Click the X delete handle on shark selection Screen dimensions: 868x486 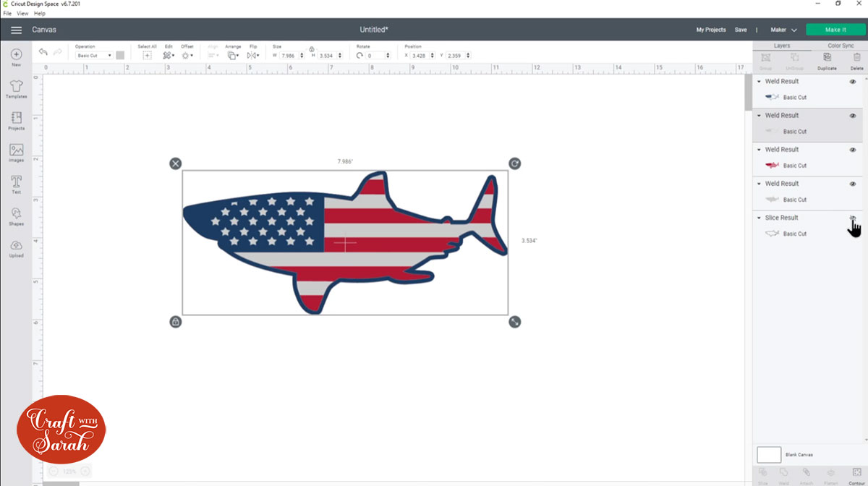pos(175,163)
